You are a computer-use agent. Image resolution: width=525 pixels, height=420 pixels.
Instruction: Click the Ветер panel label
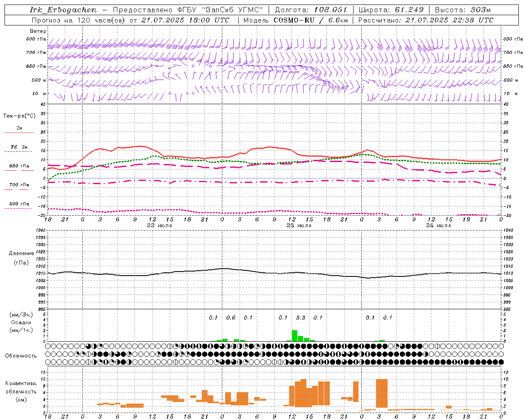[38, 31]
